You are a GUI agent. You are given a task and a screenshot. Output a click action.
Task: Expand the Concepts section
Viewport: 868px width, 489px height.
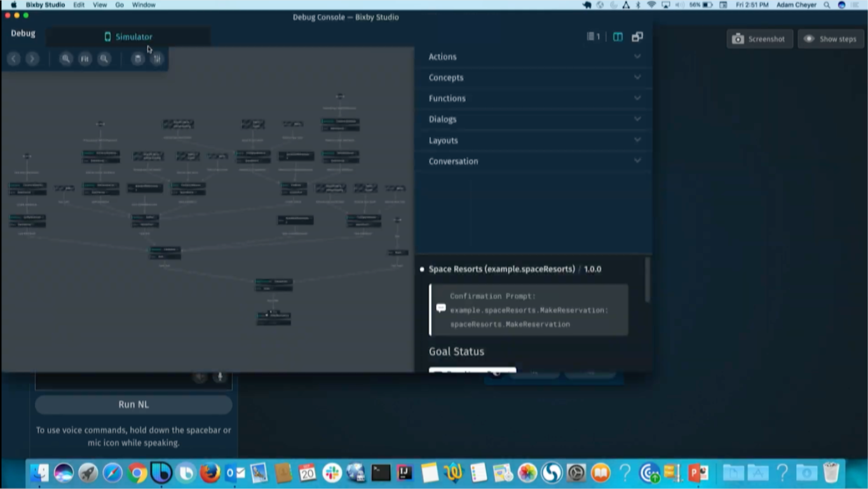tap(533, 77)
